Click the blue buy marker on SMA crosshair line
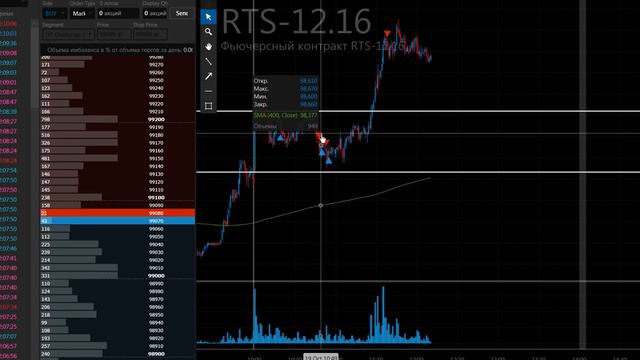 pos(322,153)
